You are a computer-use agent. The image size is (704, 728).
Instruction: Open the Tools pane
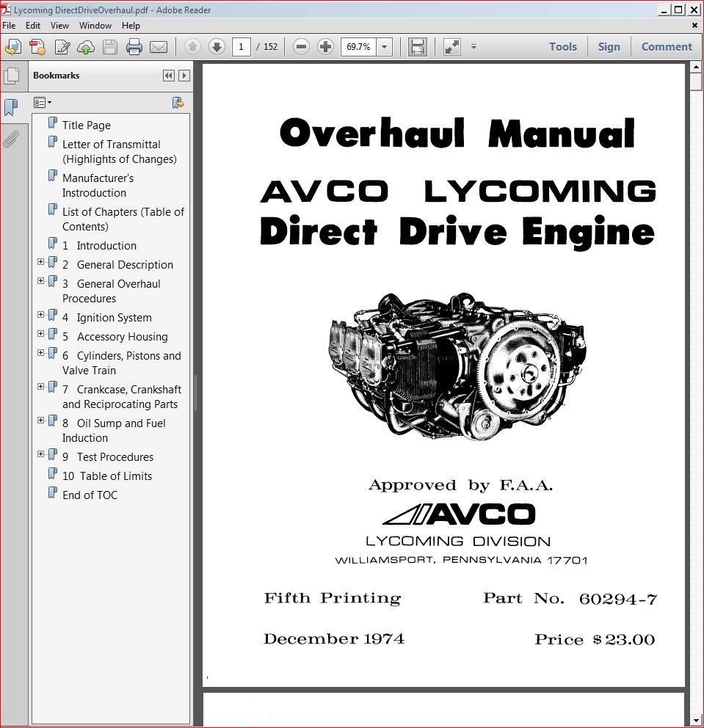pyautogui.click(x=562, y=47)
